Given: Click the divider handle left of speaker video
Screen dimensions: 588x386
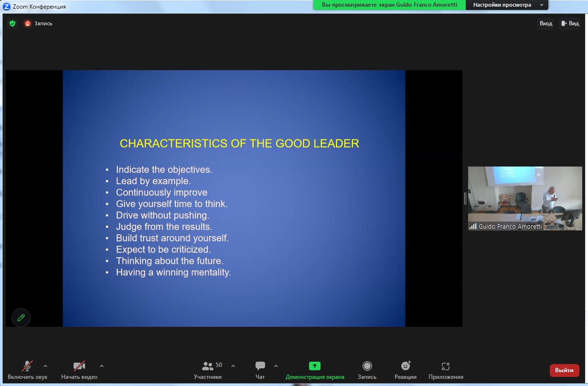Looking at the screenshot, I should click(465, 198).
